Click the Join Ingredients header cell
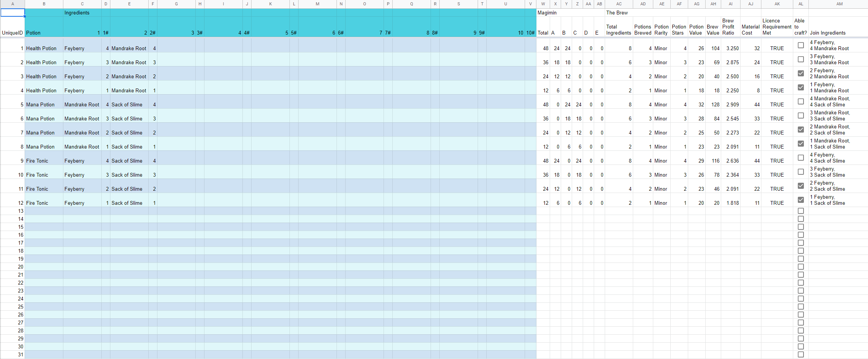 click(828, 33)
